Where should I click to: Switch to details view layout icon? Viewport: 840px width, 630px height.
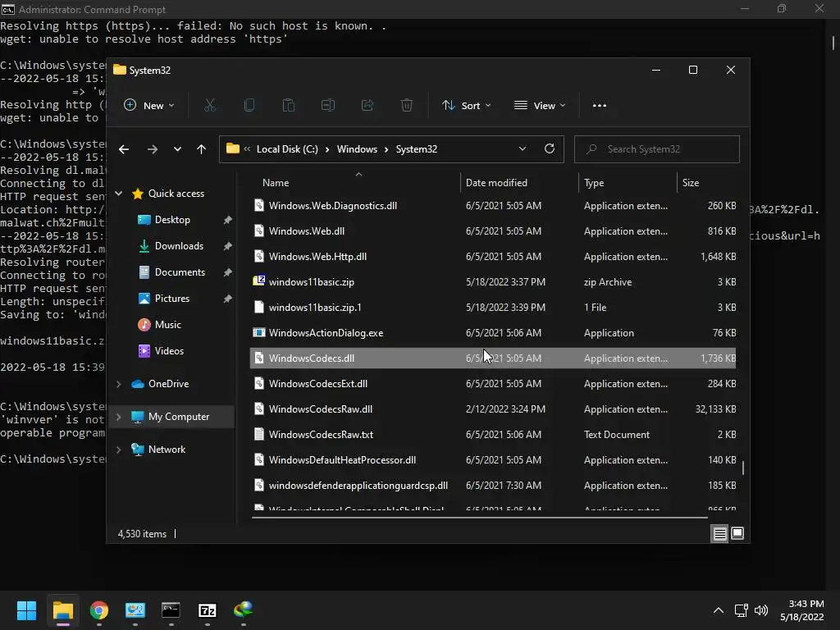pos(719,533)
